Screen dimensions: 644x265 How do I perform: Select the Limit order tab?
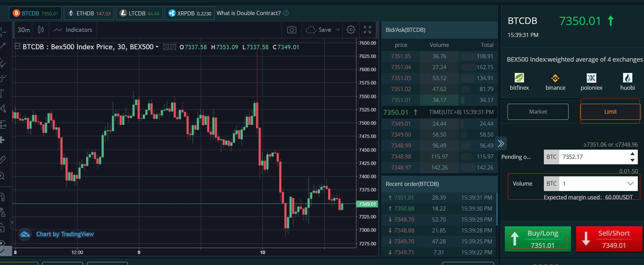coord(610,112)
